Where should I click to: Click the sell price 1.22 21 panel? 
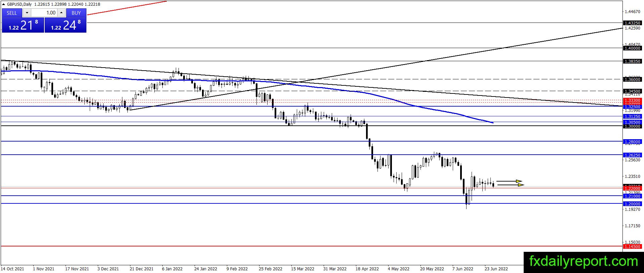(x=23, y=25)
